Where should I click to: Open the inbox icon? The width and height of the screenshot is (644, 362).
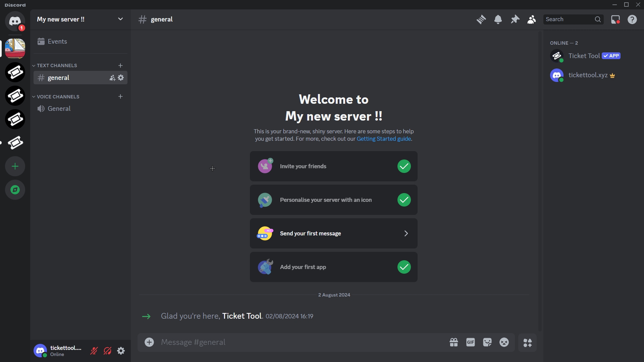click(x=615, y=19)
